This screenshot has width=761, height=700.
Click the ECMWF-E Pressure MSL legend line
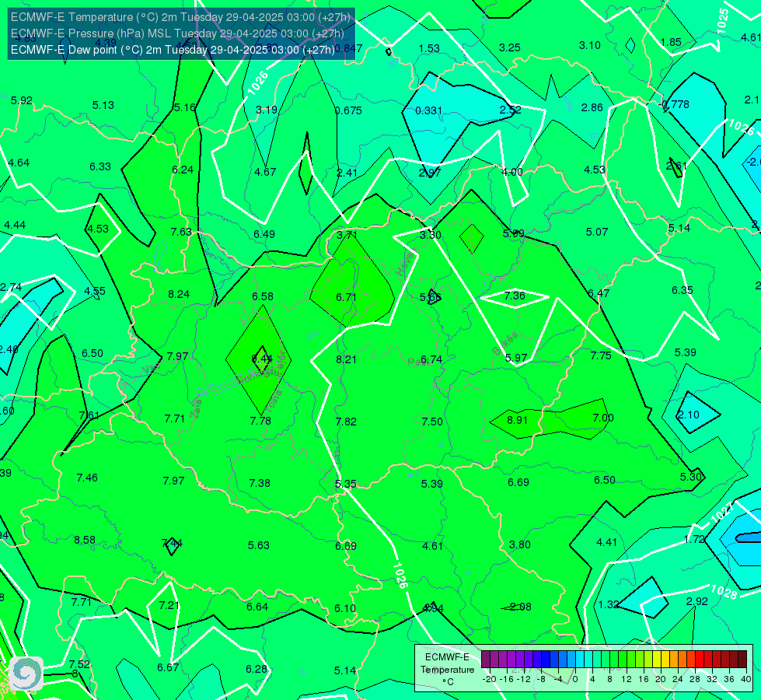click(x=177, y=33)
